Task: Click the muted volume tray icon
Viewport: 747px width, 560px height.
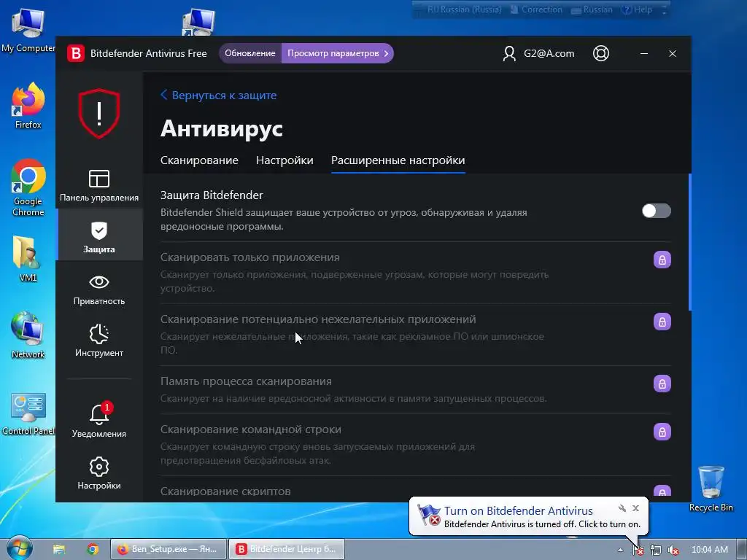Action: (x=673, y=550)
